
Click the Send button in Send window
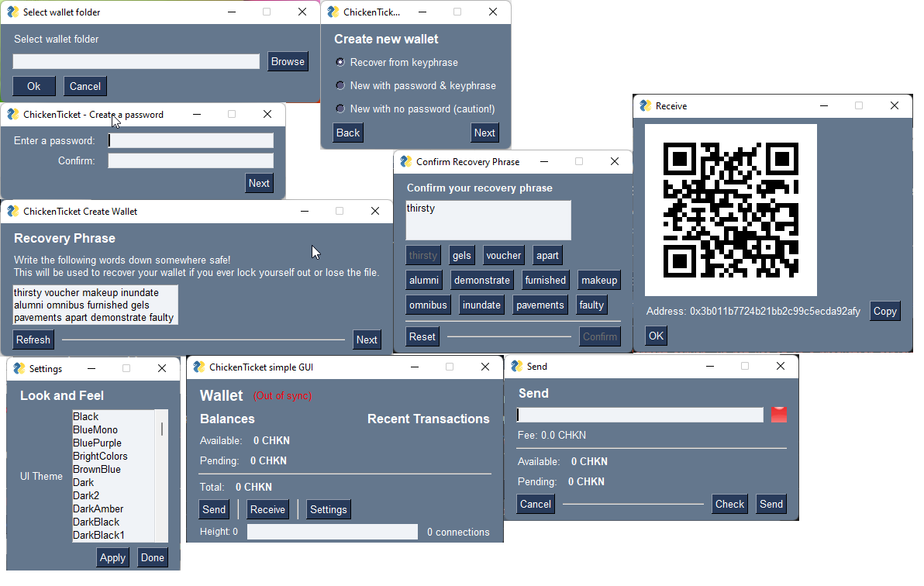771,504
